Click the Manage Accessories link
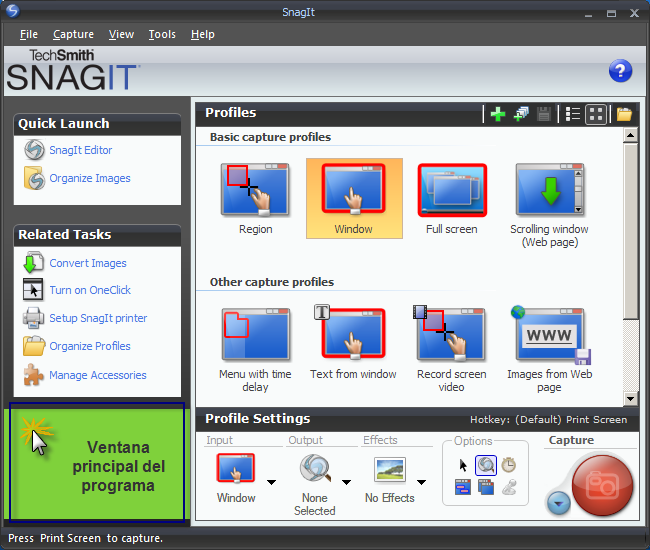Viewport: 650px width, 550px height. [x=98, y=375]
